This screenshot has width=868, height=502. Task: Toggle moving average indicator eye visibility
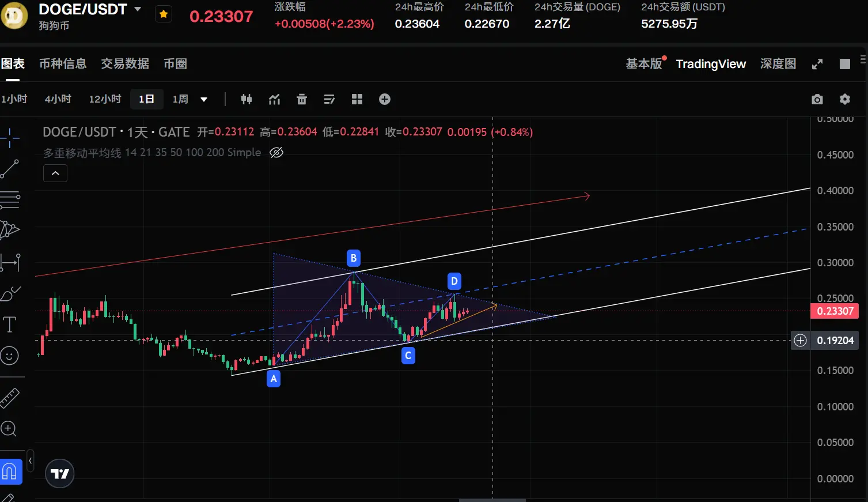276,153
